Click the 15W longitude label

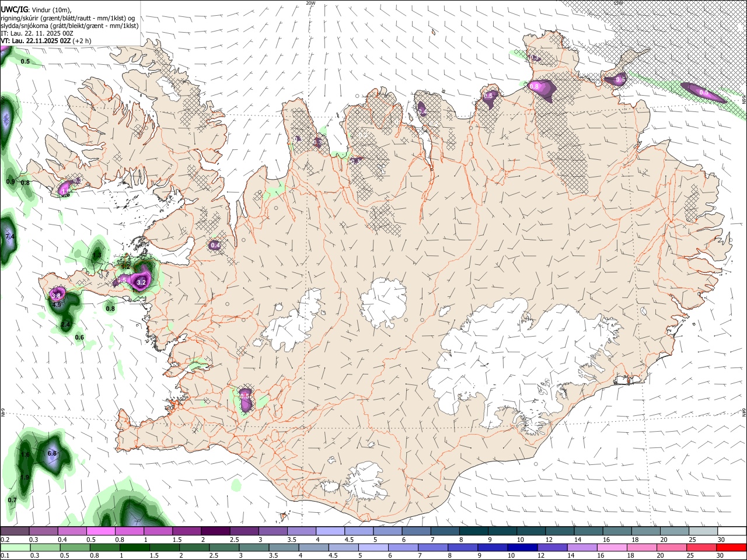click(619, 3)
